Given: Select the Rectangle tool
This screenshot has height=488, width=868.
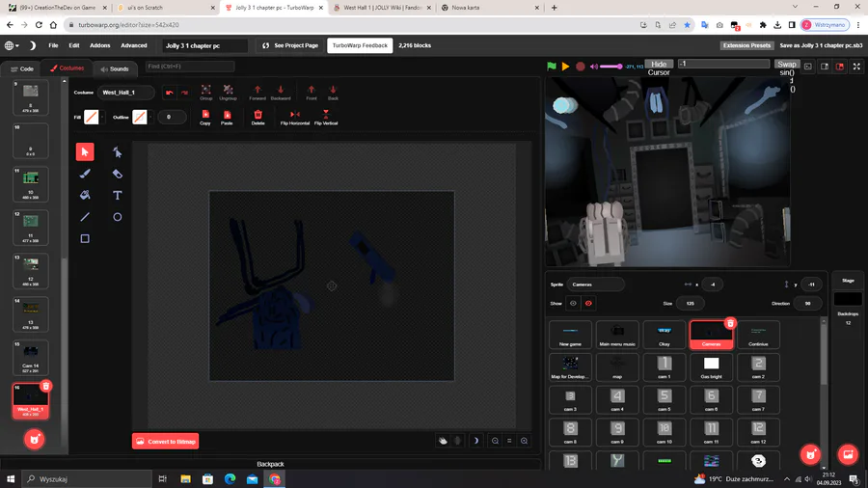Looking at the screenshot, I should coord(85,238).
